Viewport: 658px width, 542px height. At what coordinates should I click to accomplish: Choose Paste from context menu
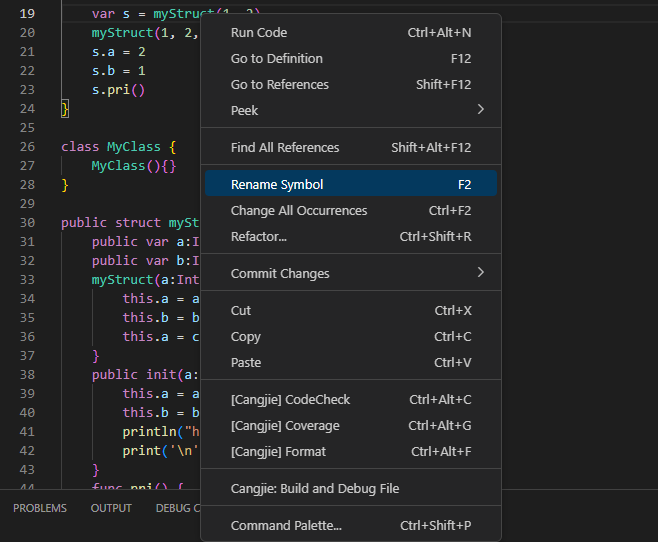click(246, 362)
